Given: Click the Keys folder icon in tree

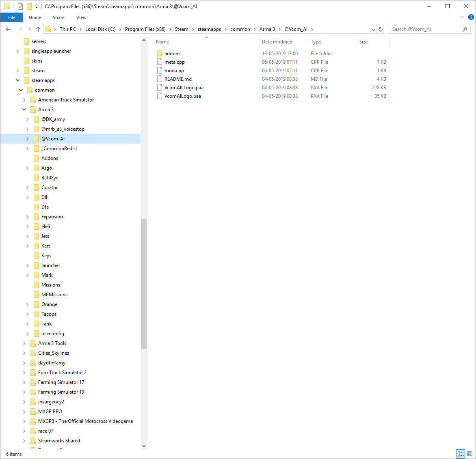Looking at the screenshot, I should 37,256.
